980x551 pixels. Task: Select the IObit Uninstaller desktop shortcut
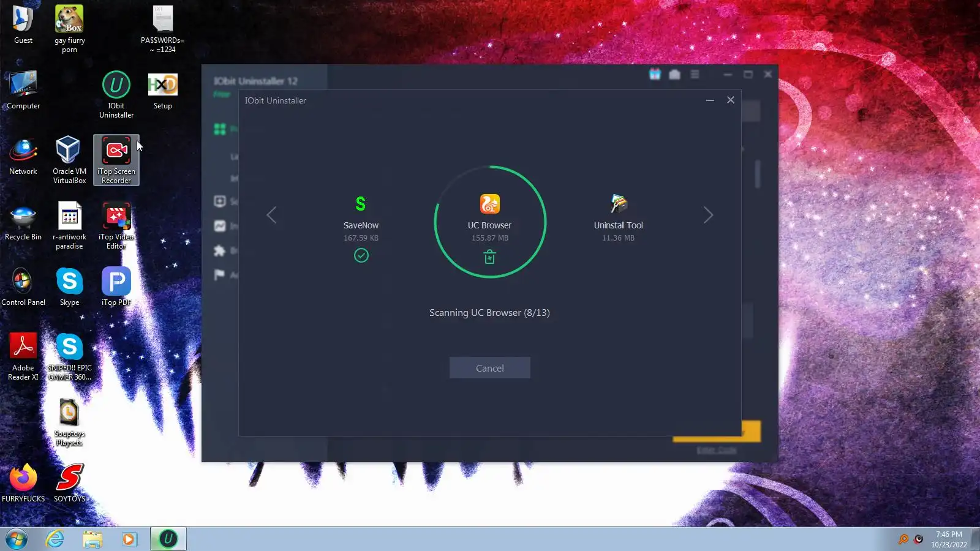coord(116,94)
